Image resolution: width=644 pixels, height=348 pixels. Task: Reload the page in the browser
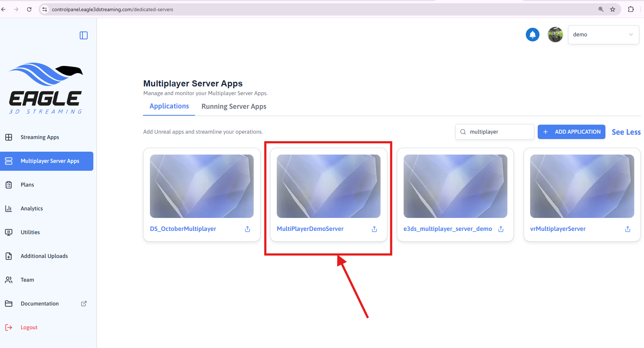point(29,9)
